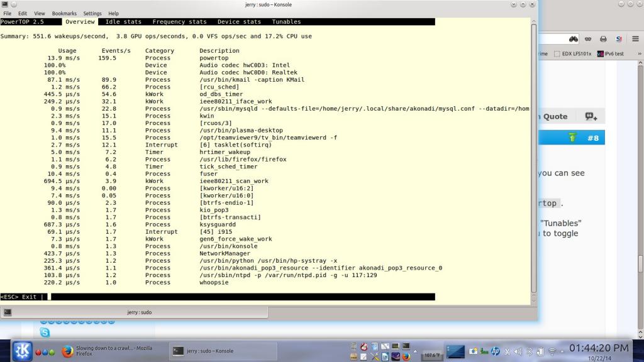The width and height of the screenshot is (644, 362).
Task: Open the volume control in system tray
Action: tap(518, 351)
